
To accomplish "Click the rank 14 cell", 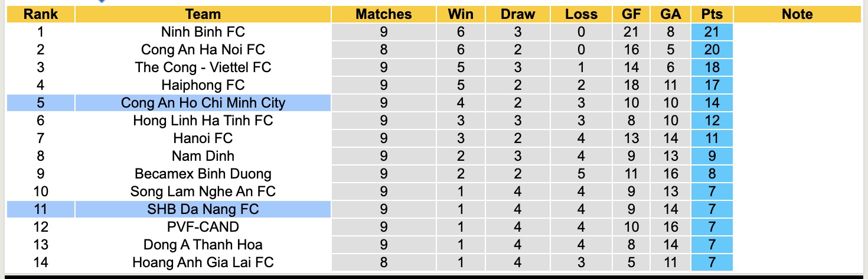I will pos(41,262).
